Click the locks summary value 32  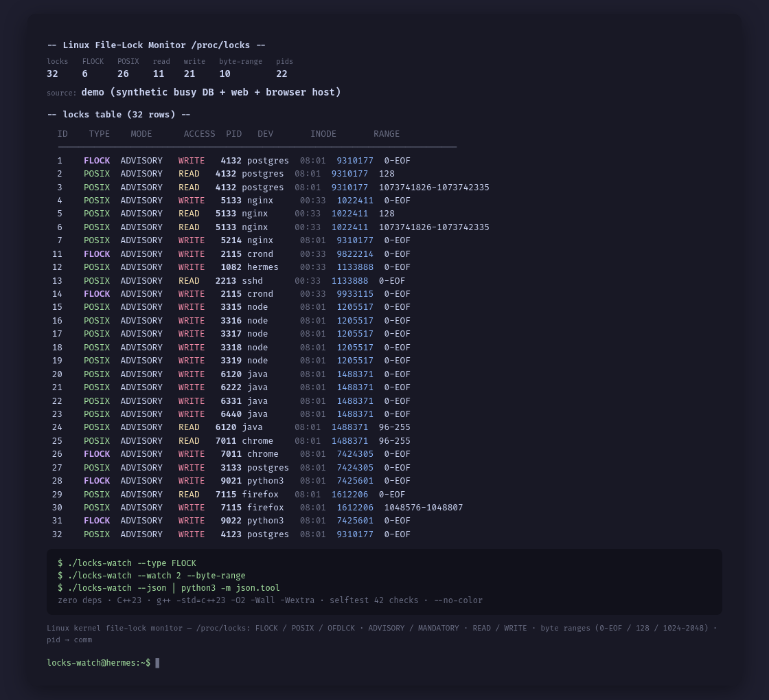pos(52,74)
